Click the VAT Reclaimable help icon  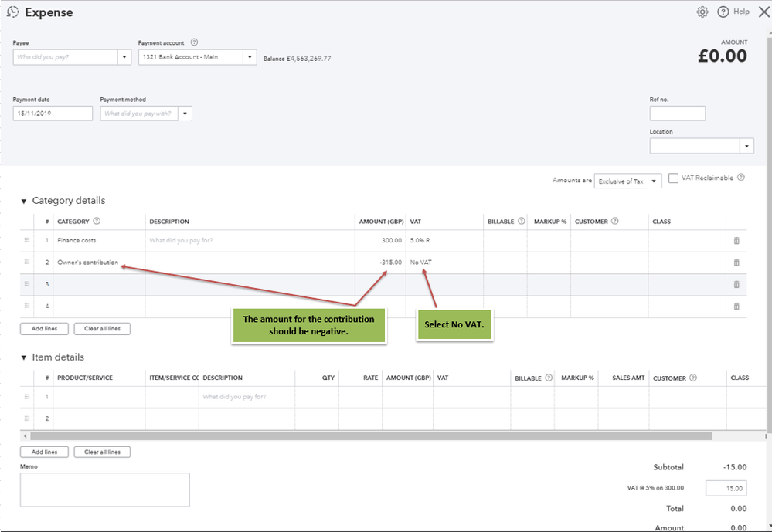point(741,178)
